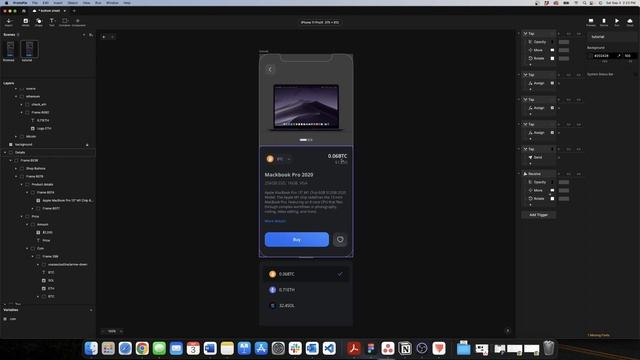This screenshot has width=640, height=360.
Task: Add a variable using the plus icon
Action: (91, 310)
